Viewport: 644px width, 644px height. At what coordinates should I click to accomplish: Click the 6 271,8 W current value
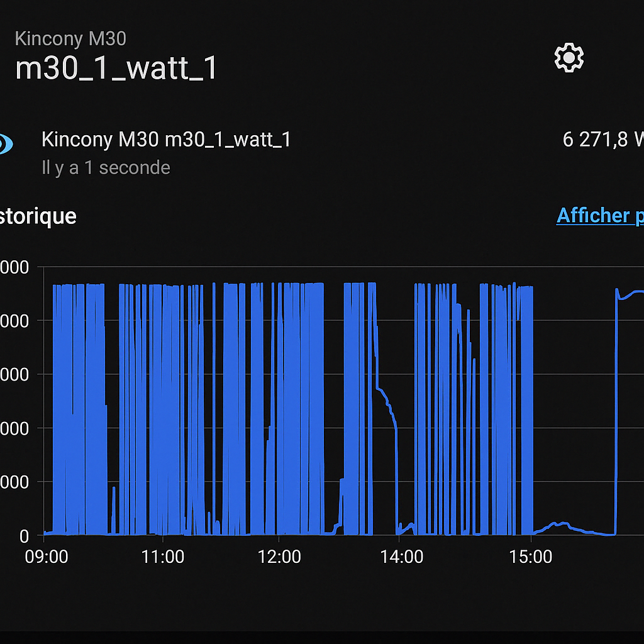[602, 140]
